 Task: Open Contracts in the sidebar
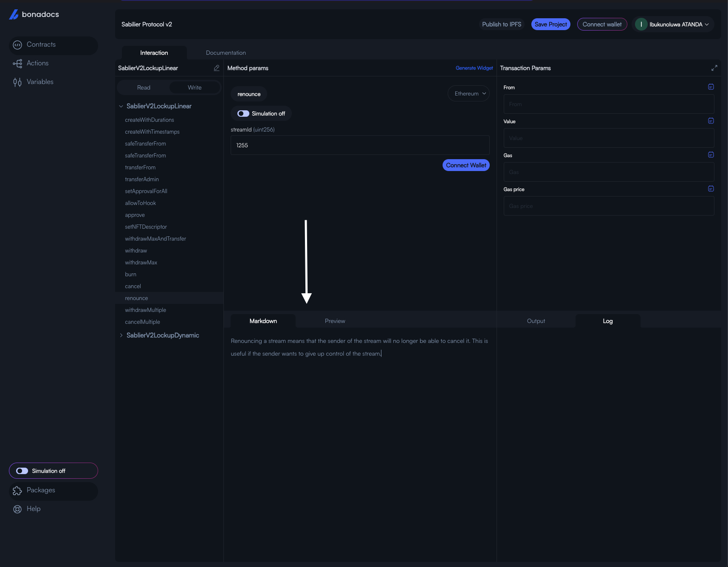point(54,45)
